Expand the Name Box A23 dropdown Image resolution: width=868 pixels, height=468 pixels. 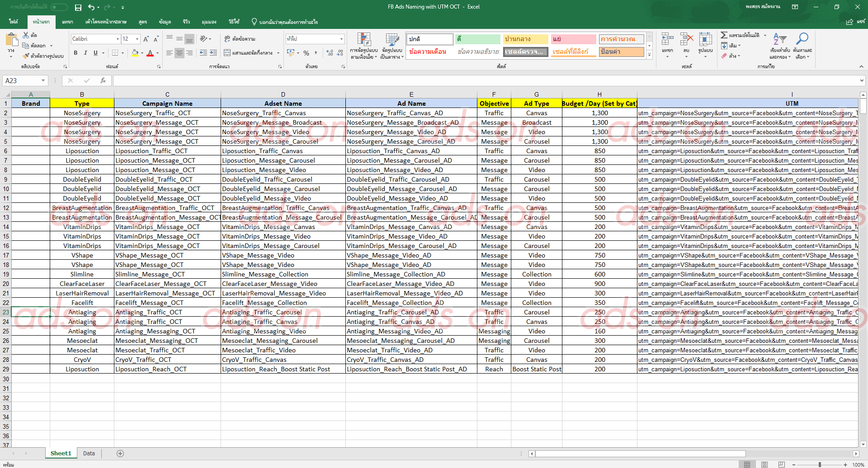coord(43,80)
